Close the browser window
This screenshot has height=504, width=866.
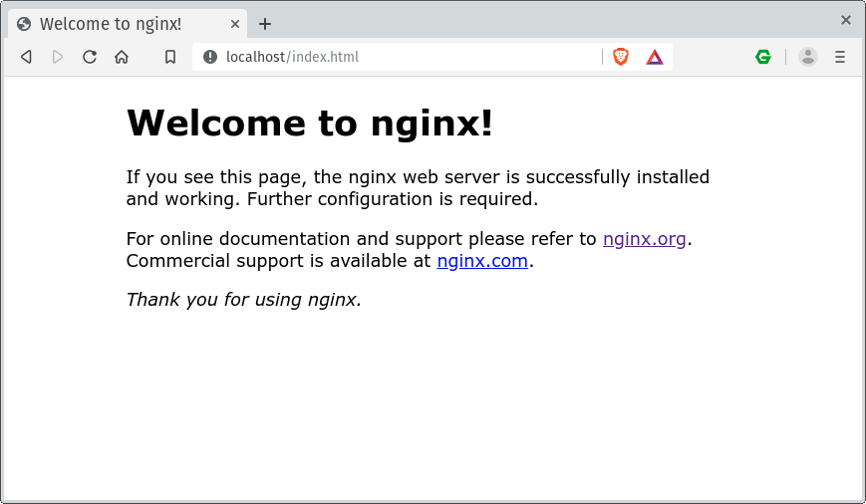(x=845, y=20)
